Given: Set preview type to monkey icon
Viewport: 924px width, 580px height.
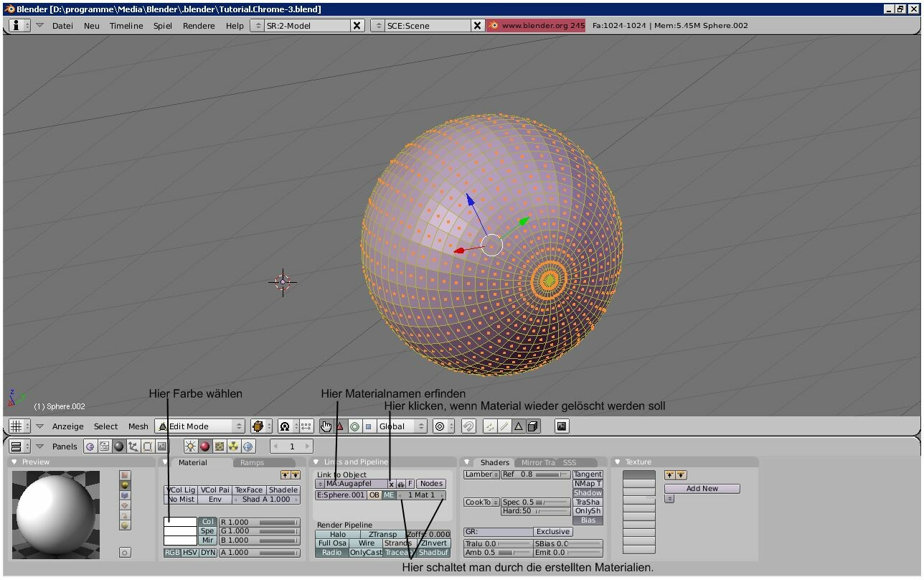Looking at the screenshot, I should (x=126, y=505).
